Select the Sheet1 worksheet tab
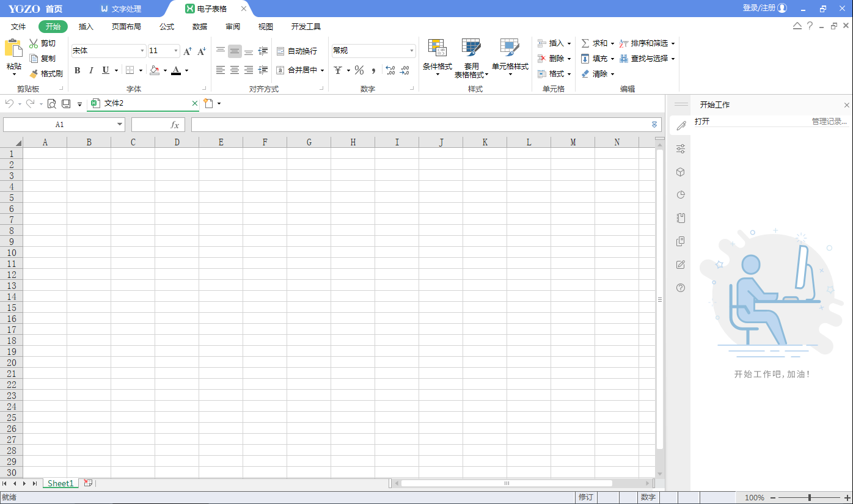 click(x=60, y=483)
